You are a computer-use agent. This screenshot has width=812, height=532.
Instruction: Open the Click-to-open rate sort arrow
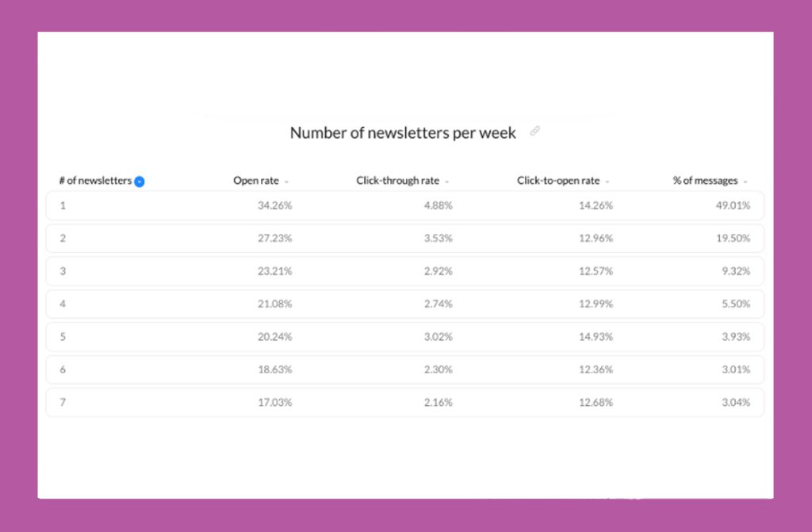[607, 182]
